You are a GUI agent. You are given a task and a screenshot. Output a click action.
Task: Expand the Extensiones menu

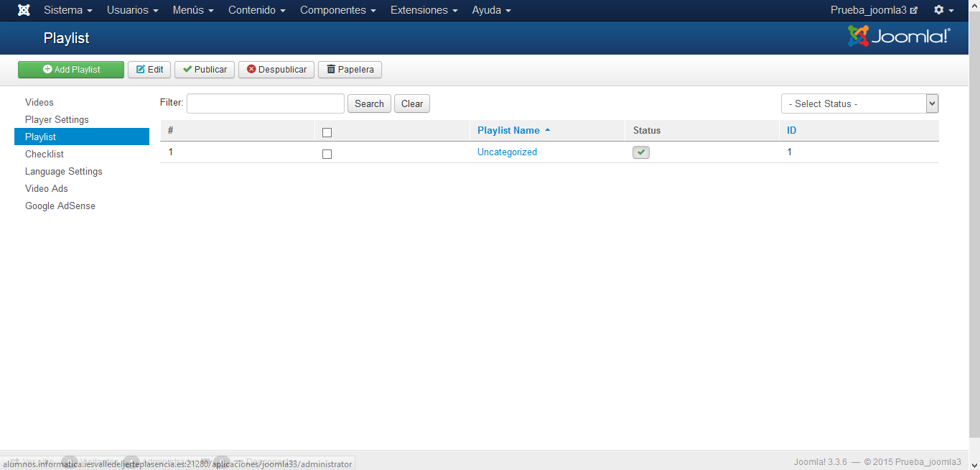[424, 10]
